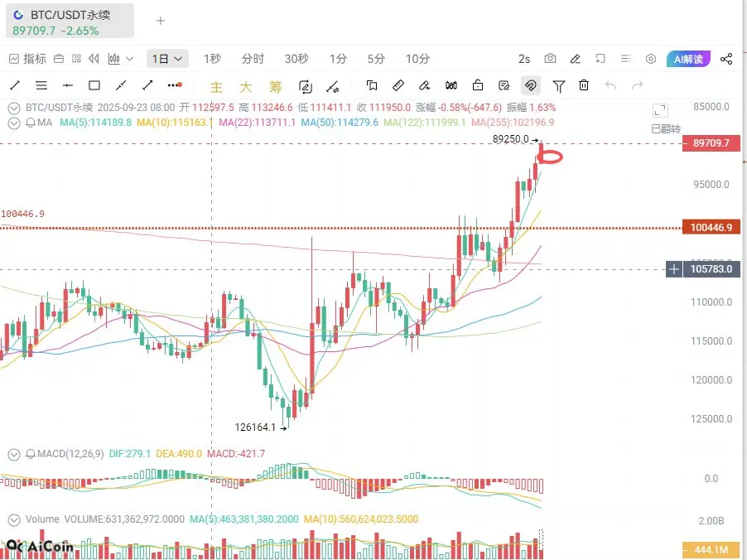Screen dimensions: 747x560
Task: Click the plus button beside 105783.0
Action: [673, 269]
